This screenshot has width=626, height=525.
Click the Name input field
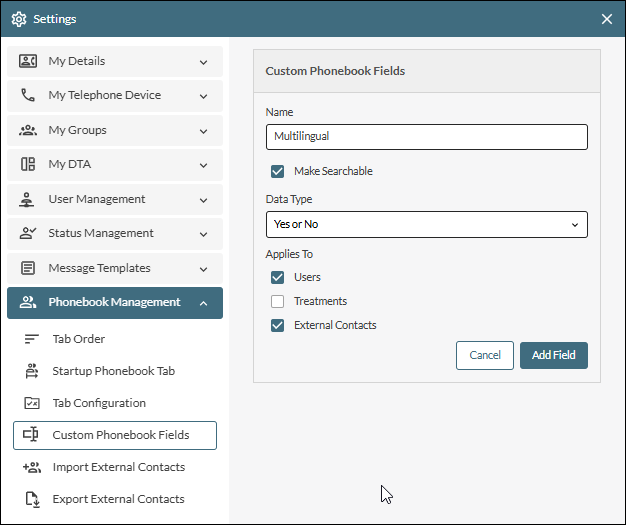click(426, 136)
